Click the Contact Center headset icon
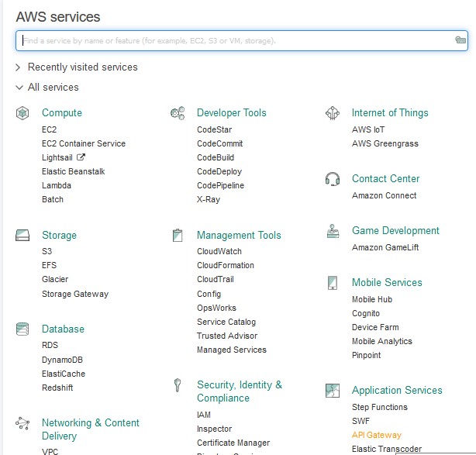 coord(333,179)
